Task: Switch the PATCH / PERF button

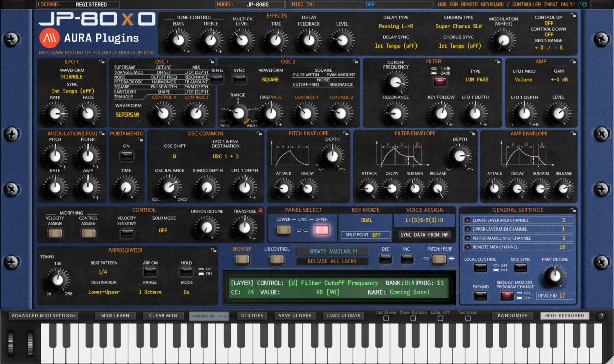Action: pos(438,259)
